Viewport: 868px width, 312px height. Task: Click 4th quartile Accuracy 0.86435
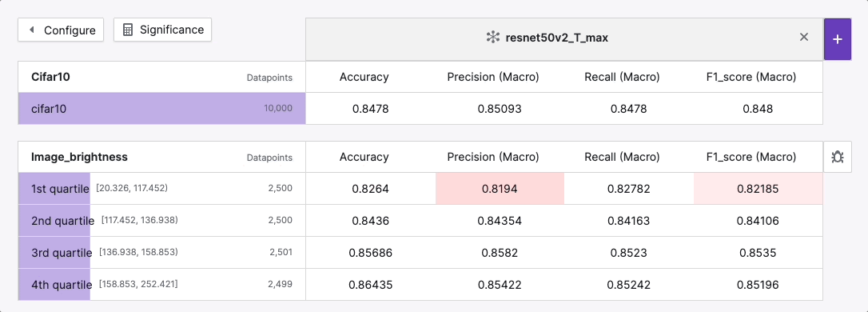(x=371, y=286)
